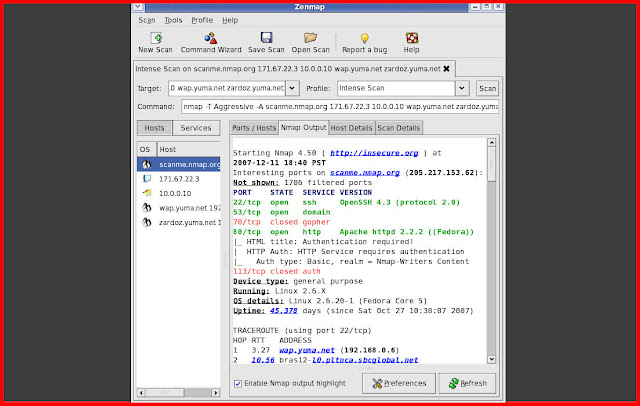Open the Help menu
Screen dimensions: 640x406
coord(230,20)
